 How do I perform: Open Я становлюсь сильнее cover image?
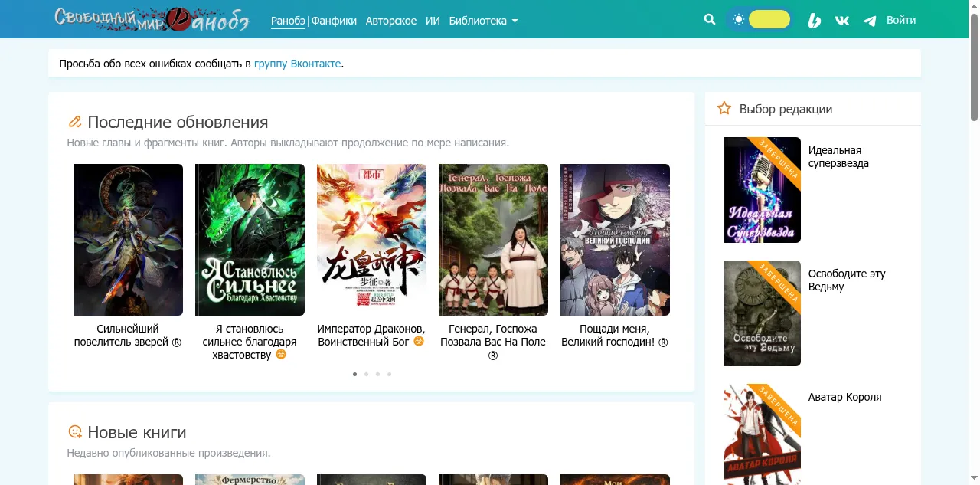[250, 240]
